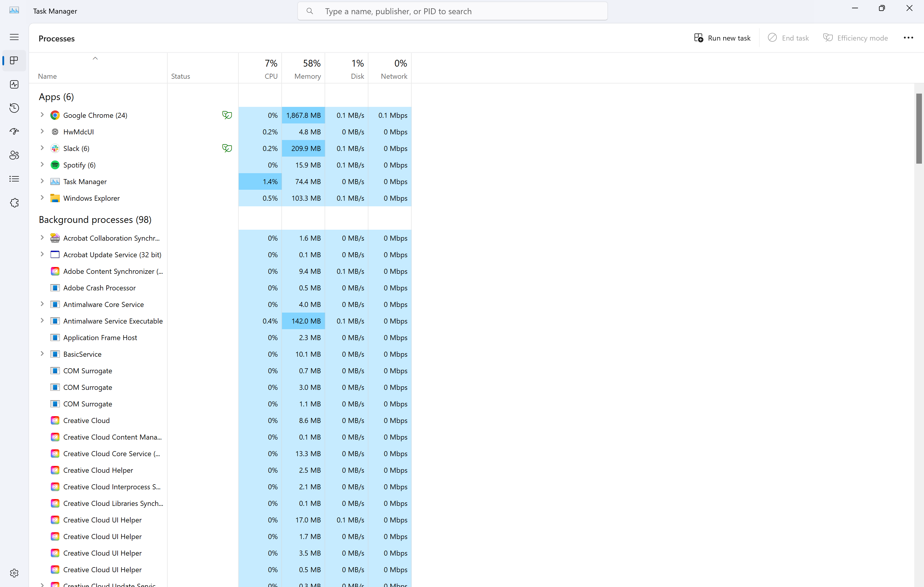Image resolution: width=924 pixels, height=587 pixels.
Task: Open the Performance page in sidebar
Action: 14,84
